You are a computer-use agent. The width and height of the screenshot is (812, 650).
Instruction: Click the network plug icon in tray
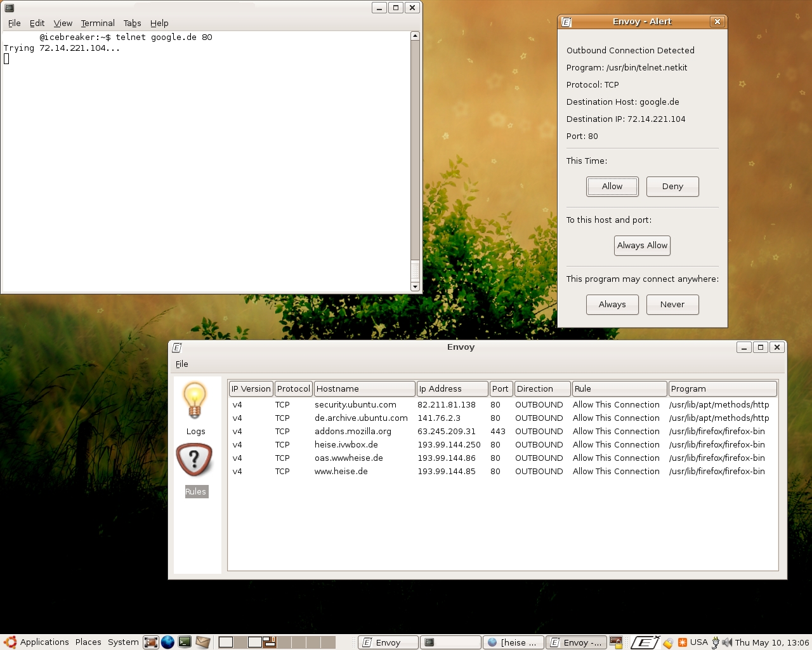[716, 642]
